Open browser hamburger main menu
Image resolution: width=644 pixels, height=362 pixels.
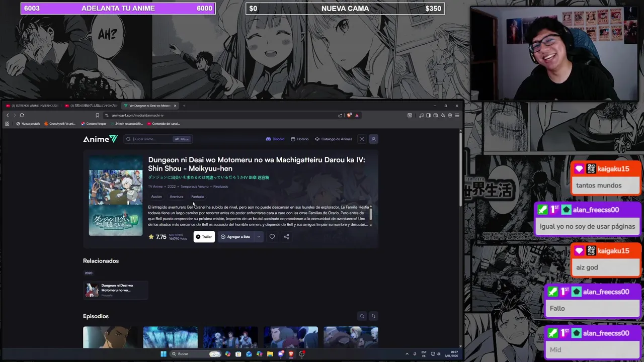pyautogui.click(x=457, y=115)
